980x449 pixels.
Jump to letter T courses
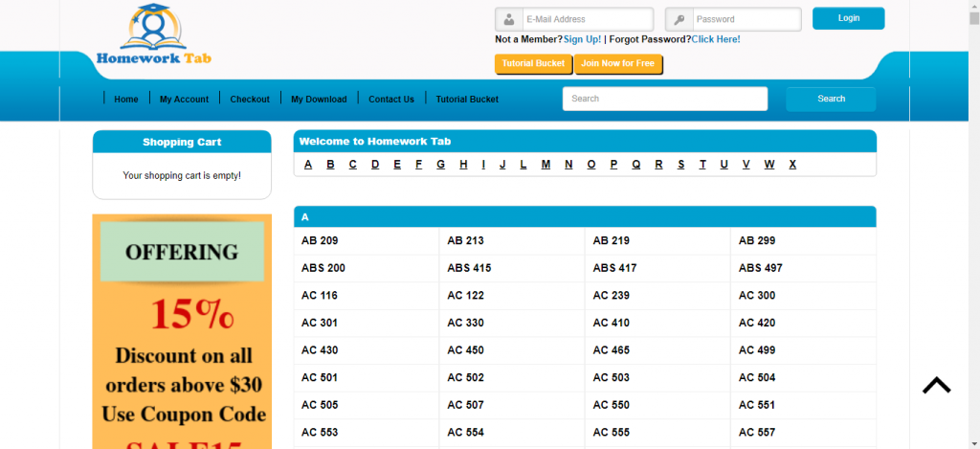point(702,165)
